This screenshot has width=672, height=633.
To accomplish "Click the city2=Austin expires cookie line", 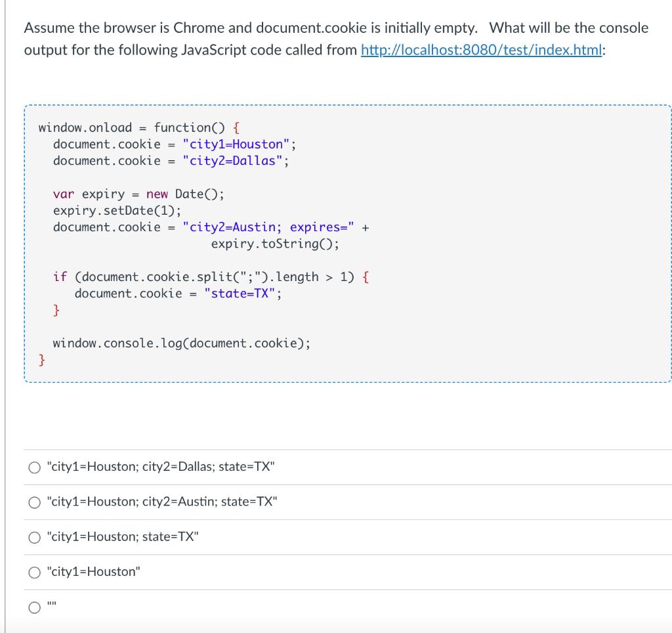I will (210, 227).
